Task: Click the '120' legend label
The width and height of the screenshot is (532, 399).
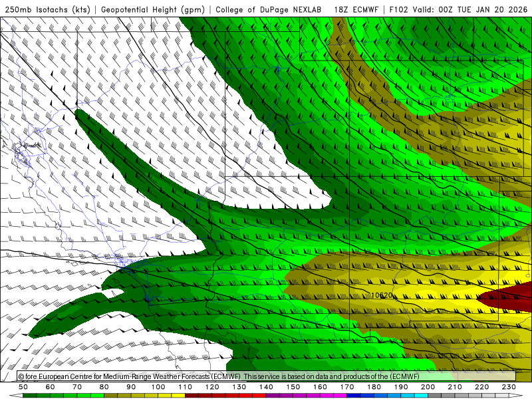Action: pos(212,387)
